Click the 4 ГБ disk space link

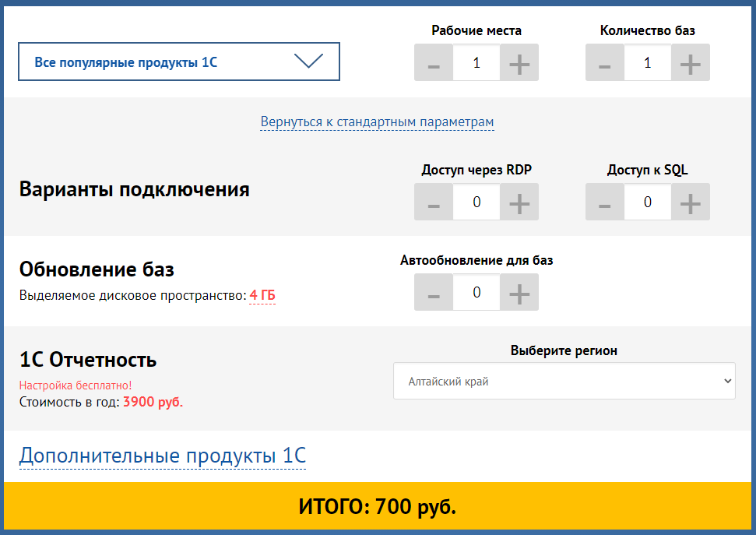[262, 295]
